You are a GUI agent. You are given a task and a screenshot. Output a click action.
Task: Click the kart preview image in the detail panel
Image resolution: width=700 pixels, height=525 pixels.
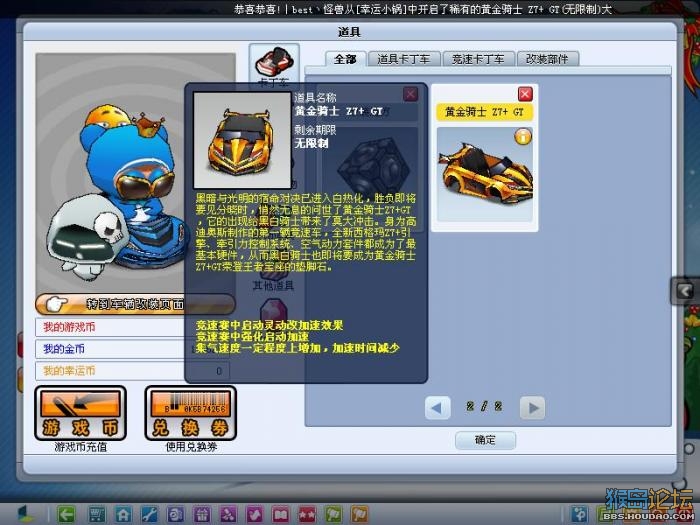[242, 140]
